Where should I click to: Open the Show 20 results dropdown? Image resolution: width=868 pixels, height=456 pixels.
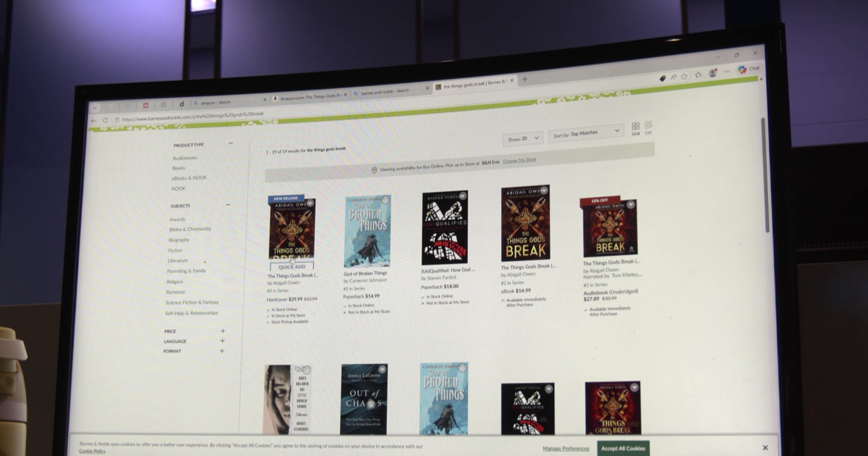point(522,138)
